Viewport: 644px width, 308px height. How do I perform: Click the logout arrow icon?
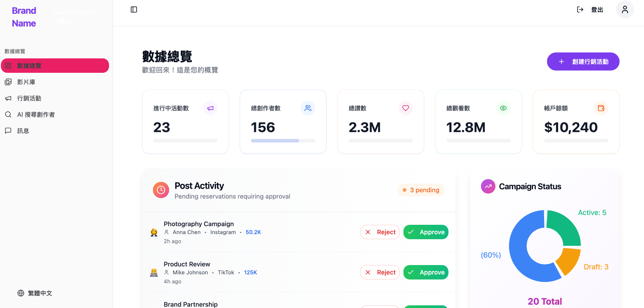click(x=580, y=10)
